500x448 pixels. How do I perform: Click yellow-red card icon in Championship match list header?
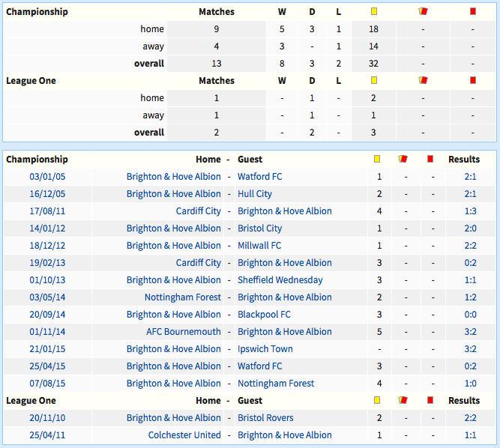coord(403,159)
